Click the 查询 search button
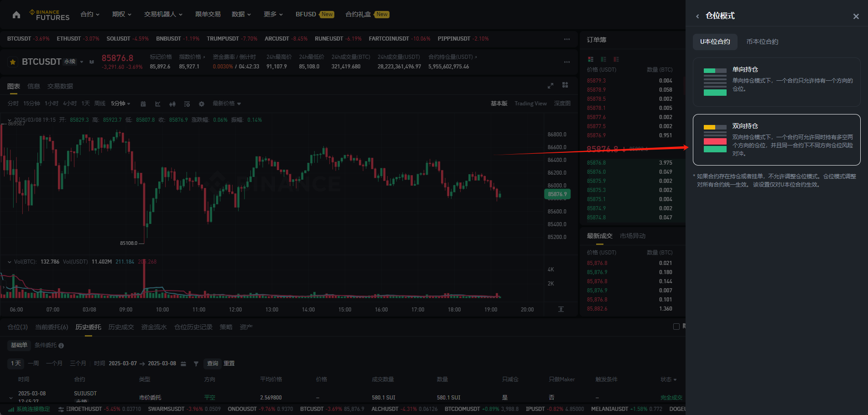 pos(213,363)
